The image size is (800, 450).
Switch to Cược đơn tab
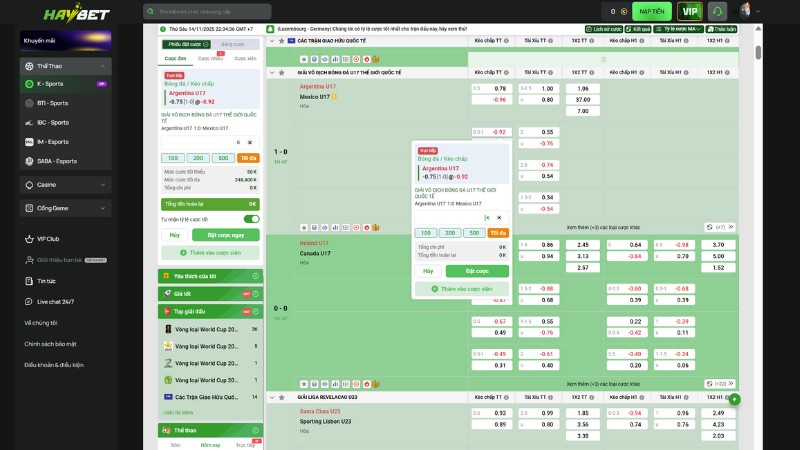point(175,59)
